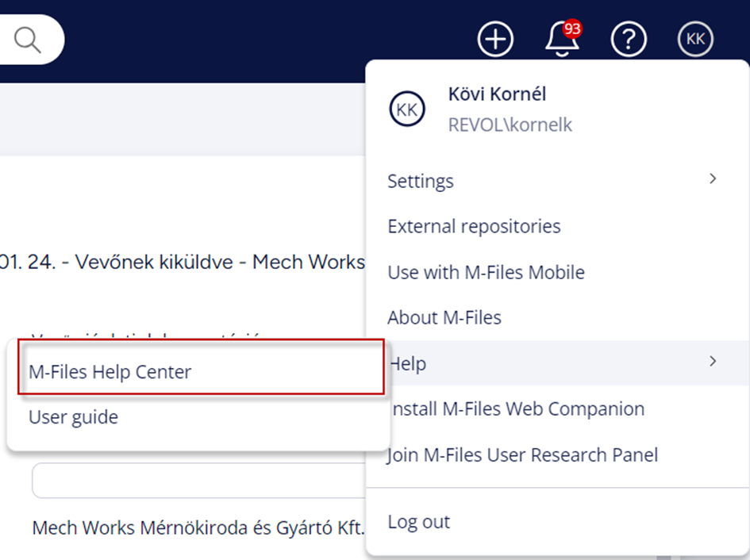
Task: Click Log out
Action: pos(558,522)
